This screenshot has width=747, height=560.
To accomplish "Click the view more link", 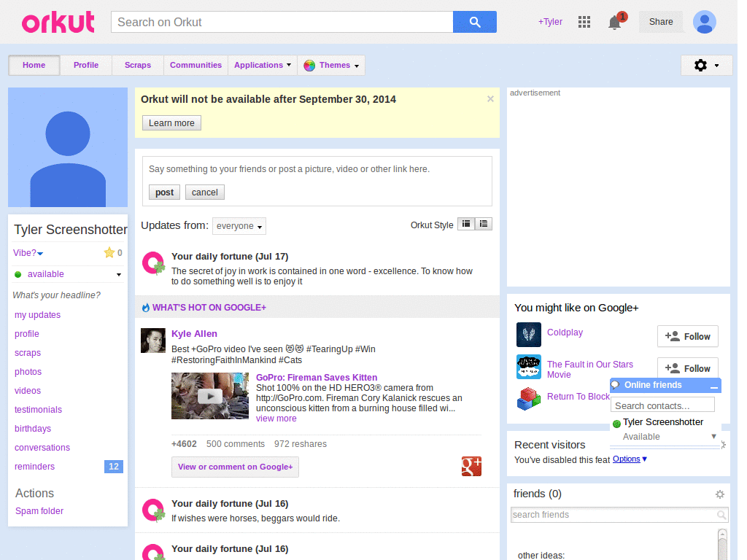I will pos(276,419).
